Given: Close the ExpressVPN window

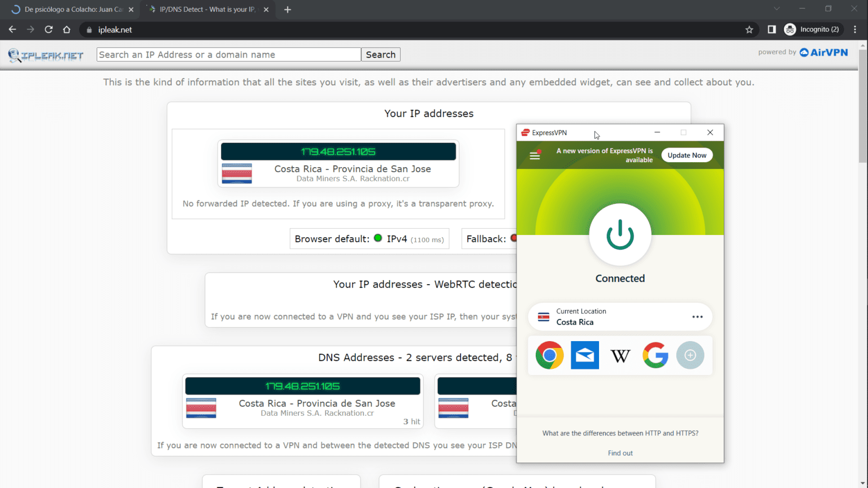Looking at the screenshot, I should pyautogui.click(x=710, y=132).
